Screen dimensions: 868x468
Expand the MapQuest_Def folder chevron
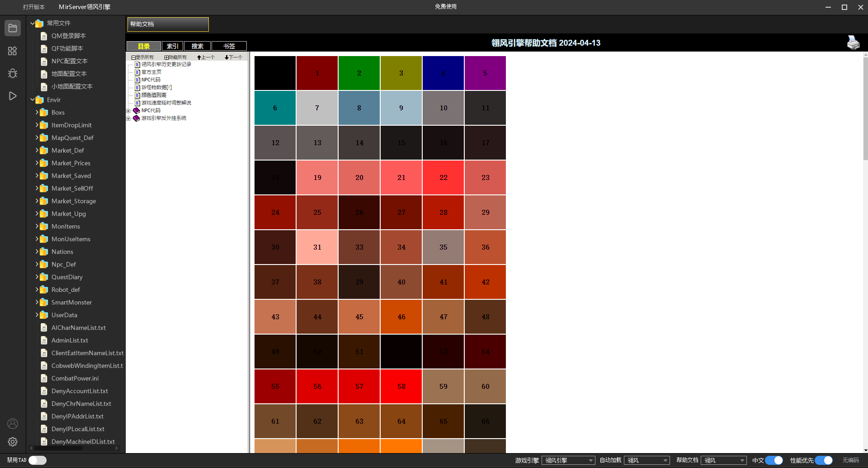[x=37, y=137]
